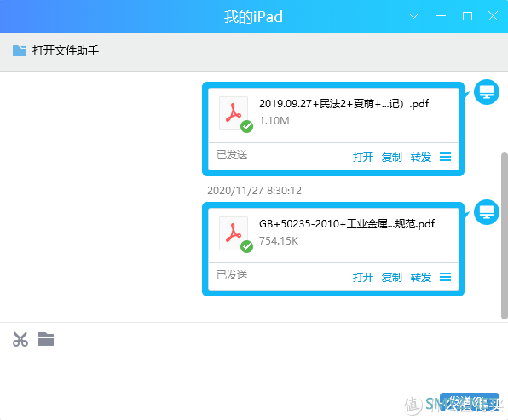Maximize the 我的iPad window
The width and height of the screenshot is (508, 420).
[467, 16]
